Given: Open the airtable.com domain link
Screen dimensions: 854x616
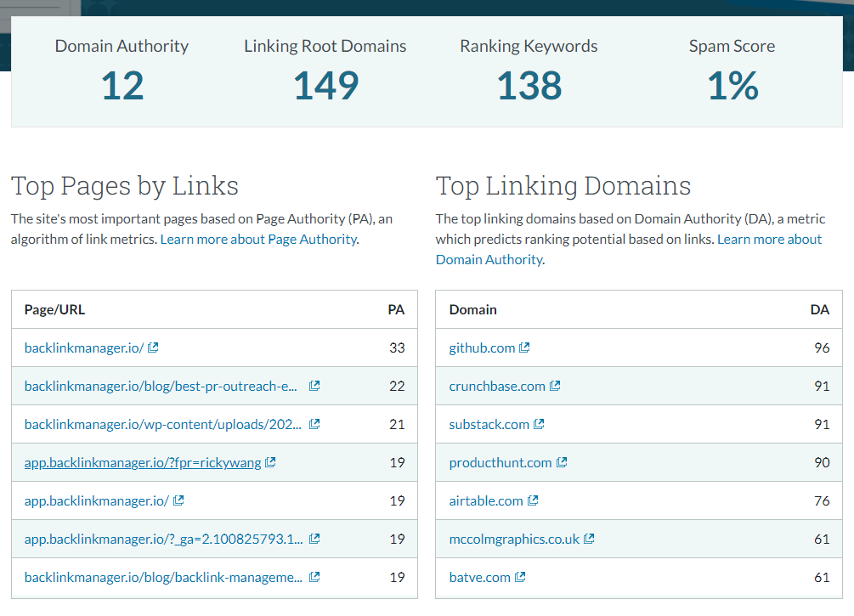Looking at the screenshot, I should tap(486, 501).
